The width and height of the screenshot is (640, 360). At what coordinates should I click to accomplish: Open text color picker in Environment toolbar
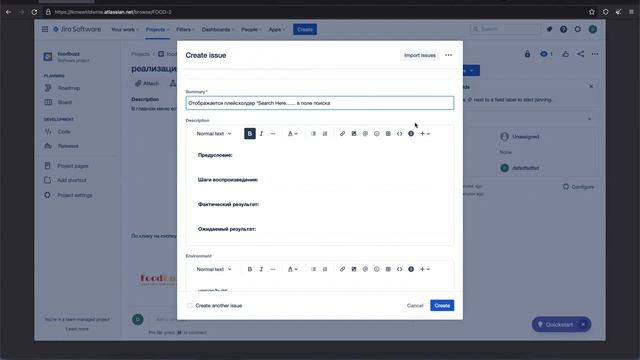tap(293, 269)
